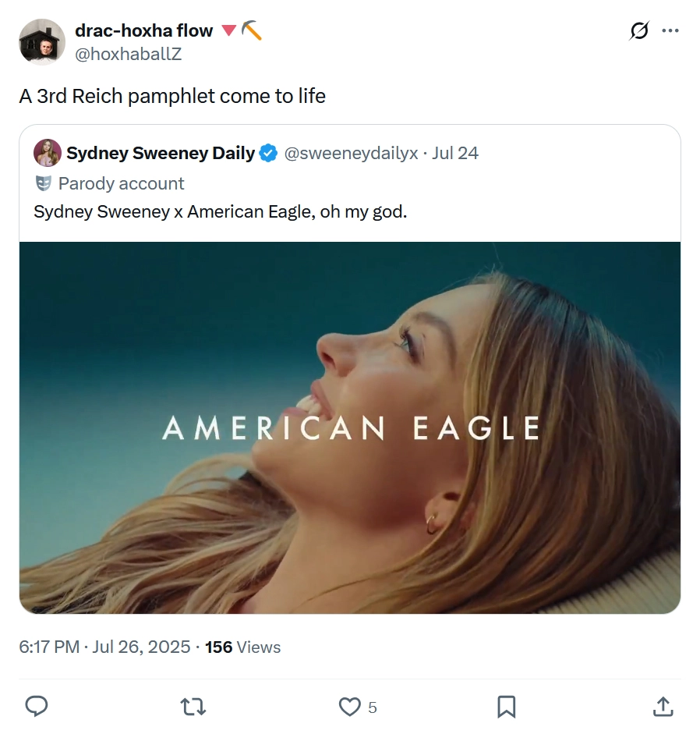Screen dimensions: 700x734
Task: Repost this tweet using the retweet icon
Action: tap(193, 707)
